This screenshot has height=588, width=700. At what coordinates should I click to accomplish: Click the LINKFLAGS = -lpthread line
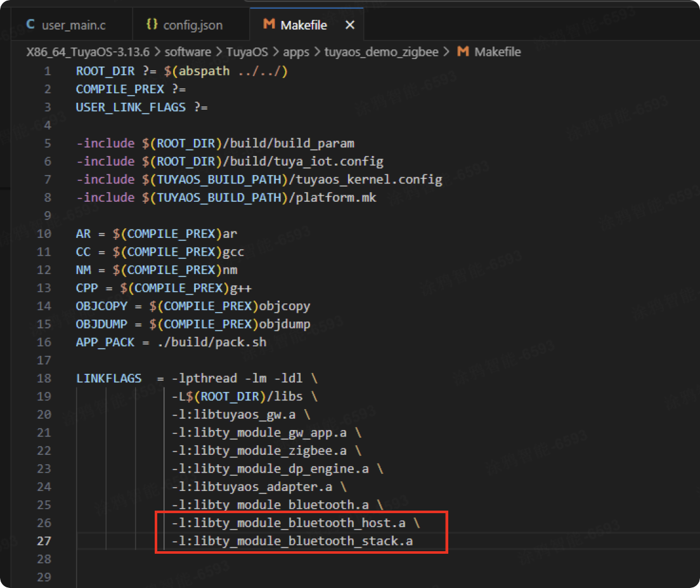click(197, 379)
